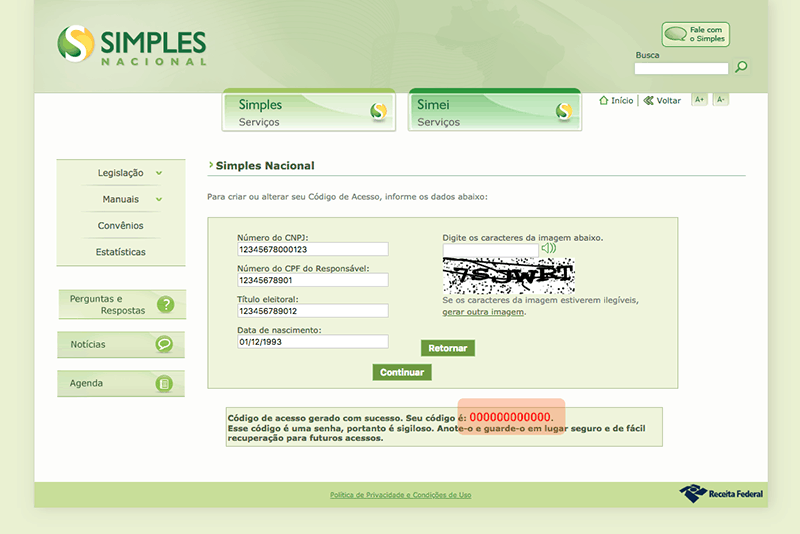Click the Simples tab swirl icon
The width and height of the screenshot is (800, 534).
click(378, 111)
